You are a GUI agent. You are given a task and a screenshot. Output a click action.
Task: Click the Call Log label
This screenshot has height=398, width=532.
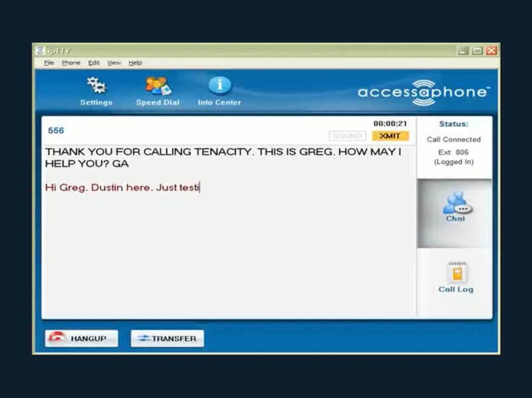pyautogui.click(x=456, y=289)
